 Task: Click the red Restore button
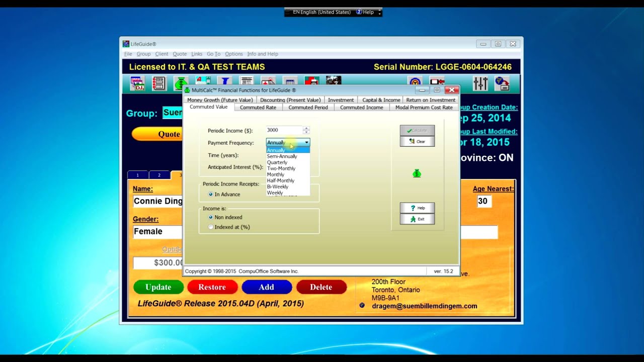(212, 287)
